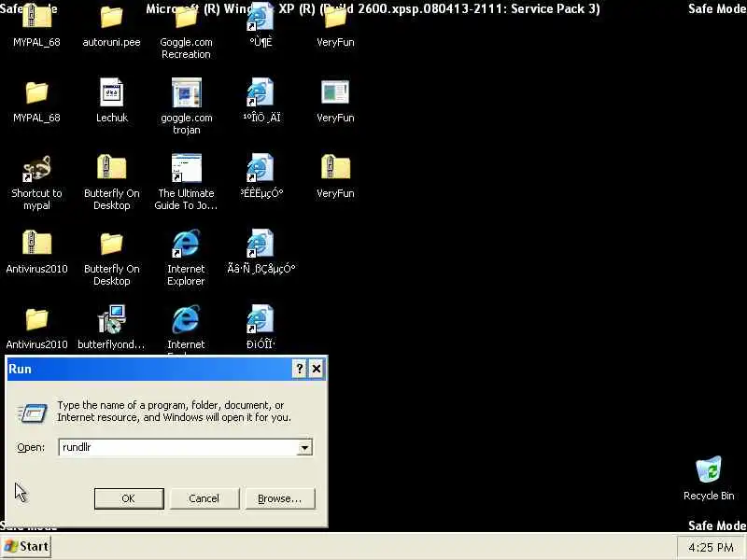Click Cancel in the Run dialog
This screenshot has width=747, height=560.
(x=204, y=498)
